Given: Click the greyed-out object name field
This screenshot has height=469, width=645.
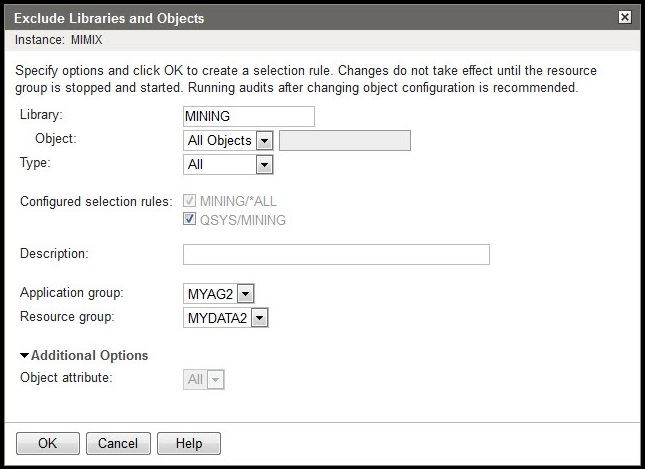Looking at the screenshot, I should [345, 141].
